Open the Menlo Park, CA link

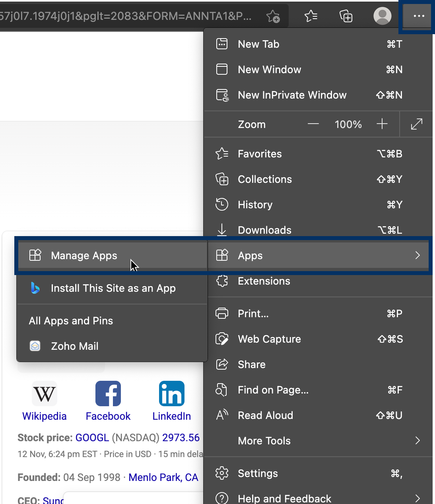point(163,477)
